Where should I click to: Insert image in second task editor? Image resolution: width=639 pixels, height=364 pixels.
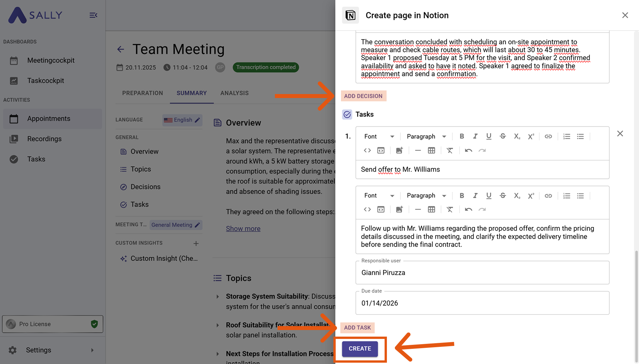pos(399,210)
